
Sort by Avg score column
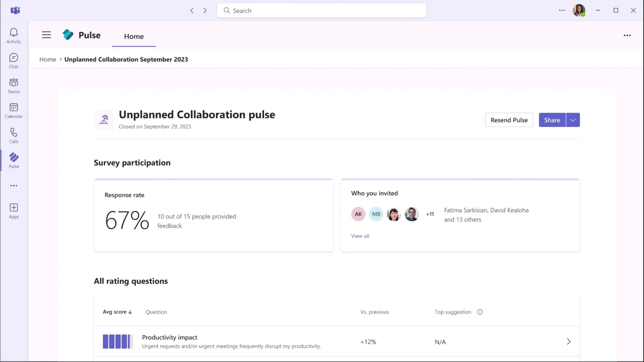[117, 312]
